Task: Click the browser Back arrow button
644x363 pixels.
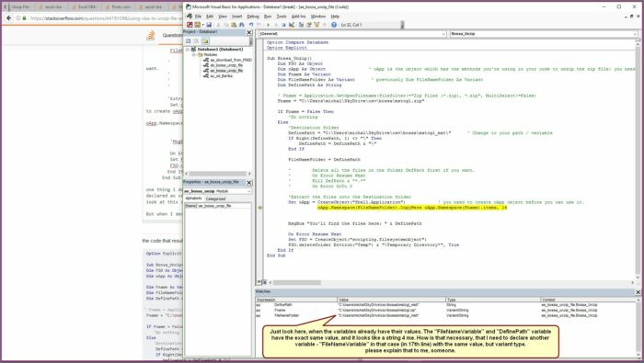Action: (8, 18)
